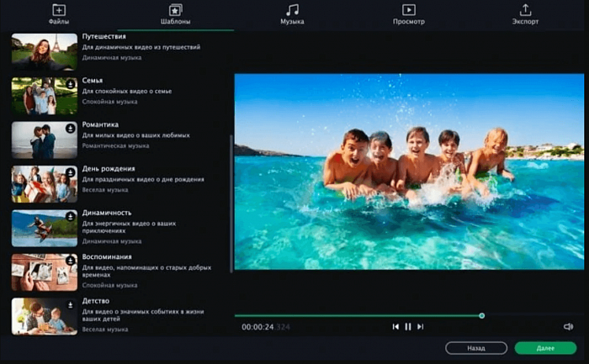Image resolution: width=589 pixels, height=364 pixels.
Task: Download the Динамичность template
Action: click(71, 216)
